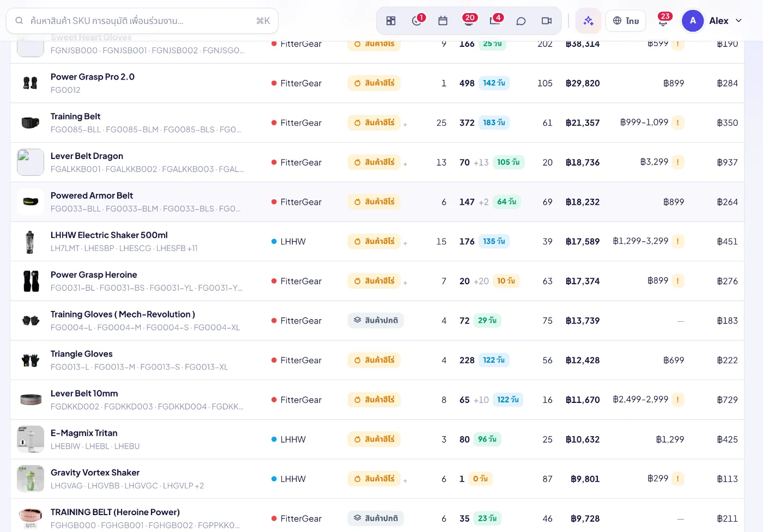Screen dimensions: 763x532
Task: Open the dashboard grid icon in the toolbar
Action: point(391,21)
